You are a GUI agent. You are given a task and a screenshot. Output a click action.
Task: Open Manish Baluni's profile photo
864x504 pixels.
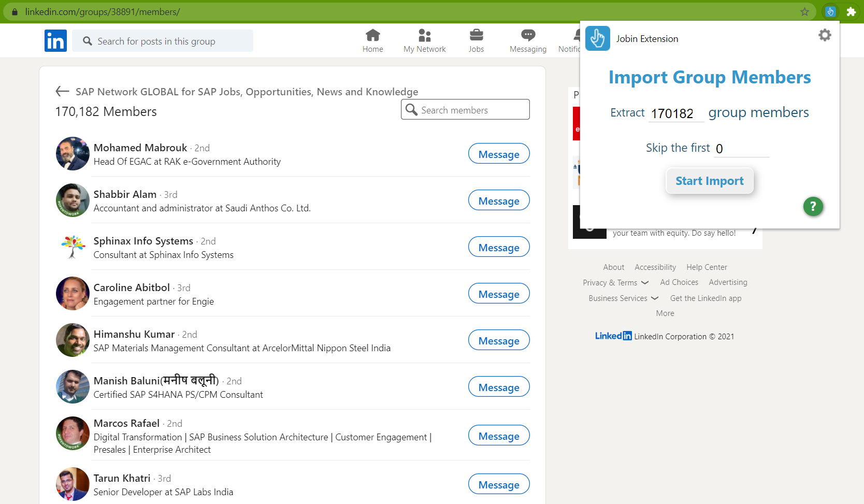(x=73, y=386)
